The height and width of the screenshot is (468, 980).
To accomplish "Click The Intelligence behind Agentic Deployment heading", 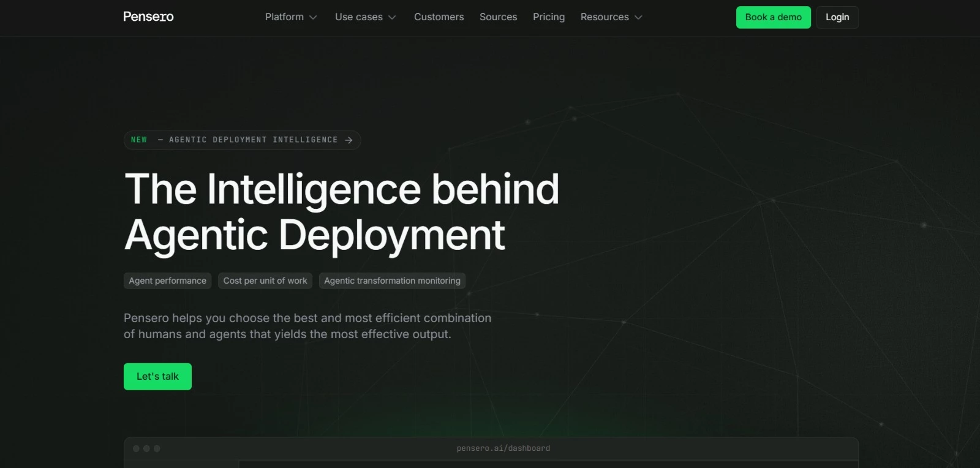I will pyautogui.click(x=341, y=211).
